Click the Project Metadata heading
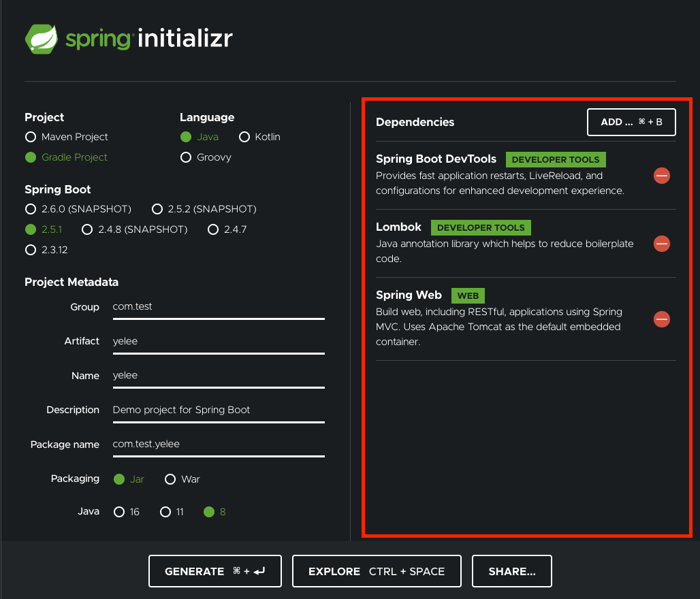The width and height of the screenshot is (700, 599). pos(71,282)
